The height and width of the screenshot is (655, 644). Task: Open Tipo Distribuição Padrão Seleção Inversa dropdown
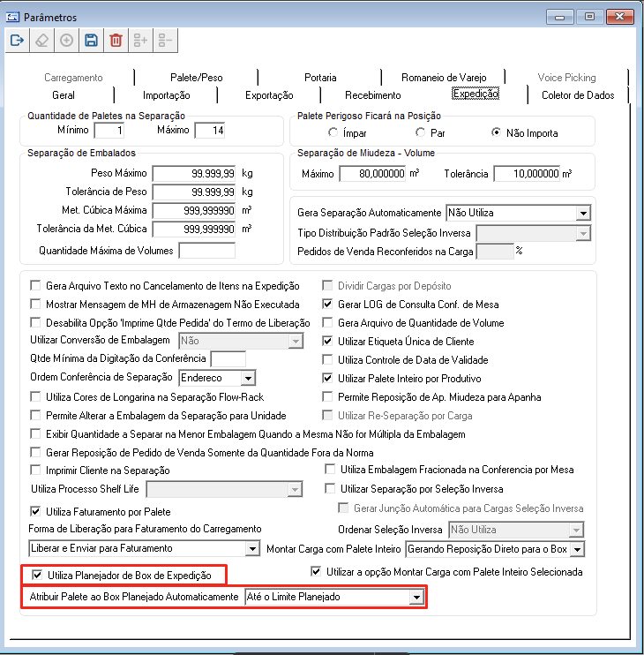(x=583, y=234)
